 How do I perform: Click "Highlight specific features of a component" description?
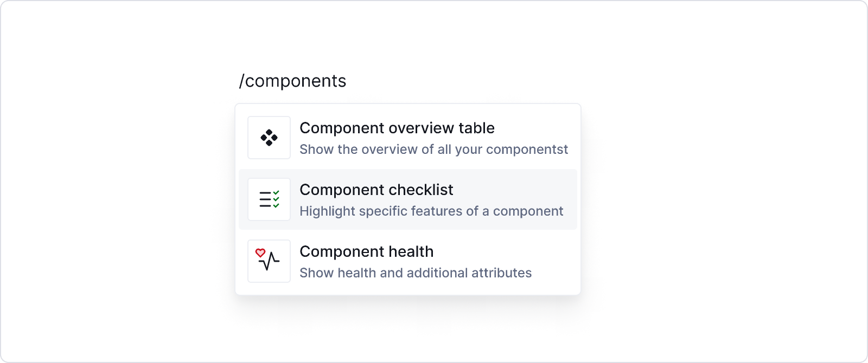[431, 211]
